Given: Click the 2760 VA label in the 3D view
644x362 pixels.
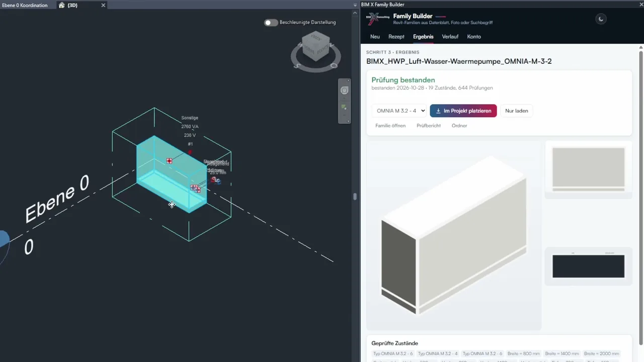Looking at the screenshot, I should click(x=190, y=127).
